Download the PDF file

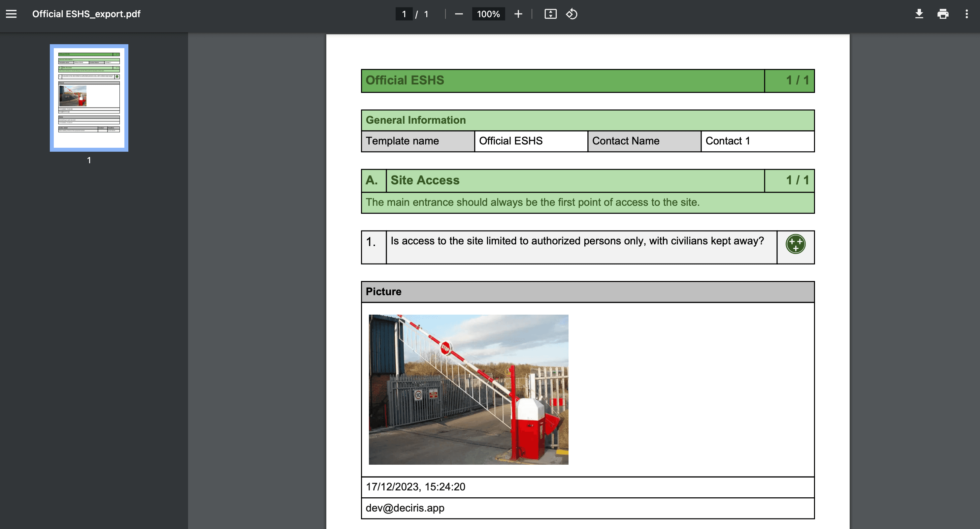pos(919,14)
